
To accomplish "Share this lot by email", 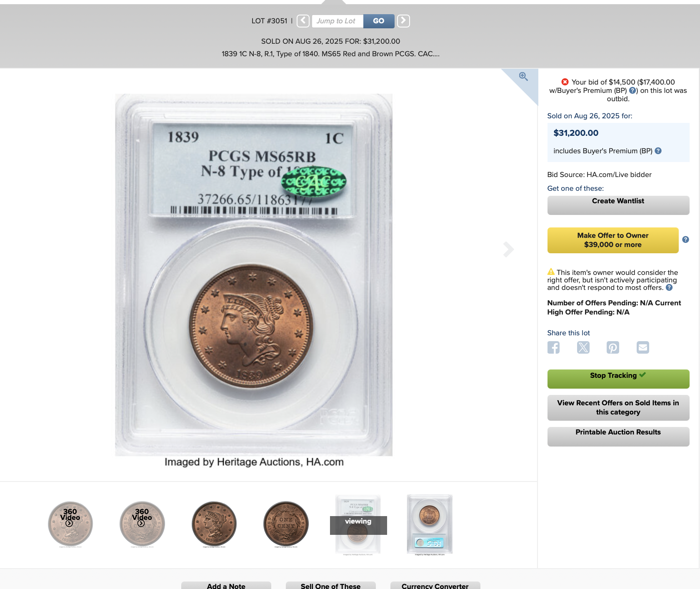I will (643, 347).
